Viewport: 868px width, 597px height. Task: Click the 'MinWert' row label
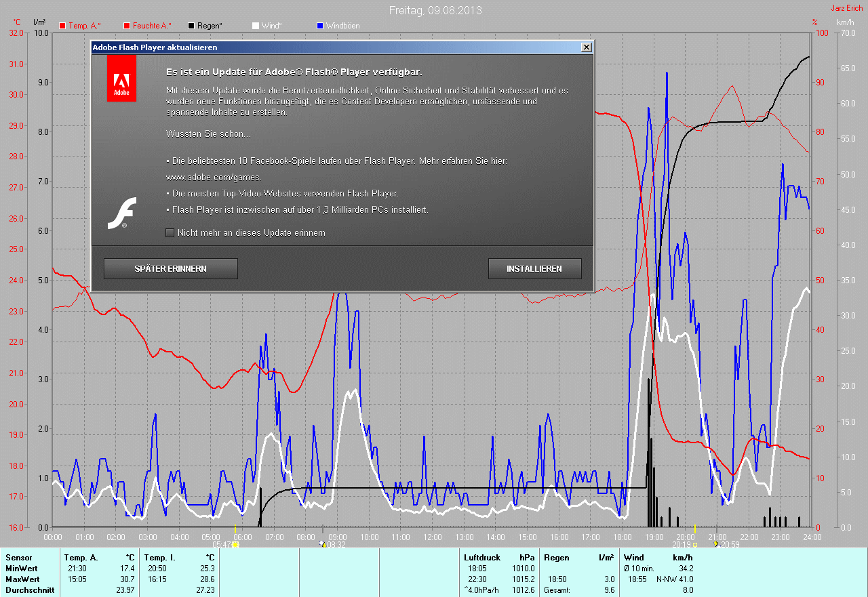(x=21, y=568)
